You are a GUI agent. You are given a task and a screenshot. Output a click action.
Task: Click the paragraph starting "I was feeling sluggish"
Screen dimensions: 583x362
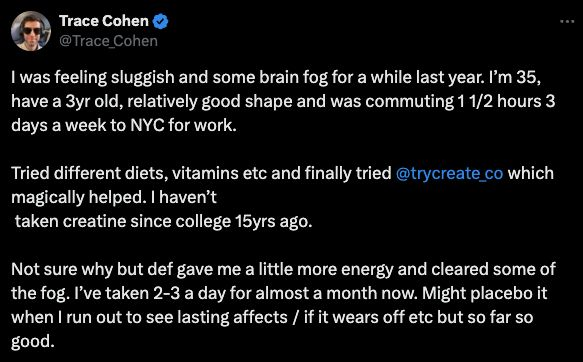coord(283,101)
